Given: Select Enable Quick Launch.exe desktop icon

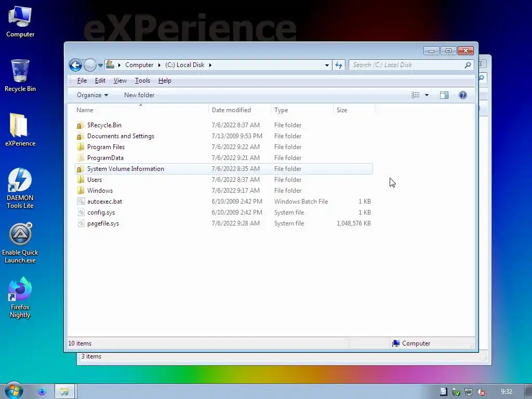Looking at the screenshot, I should tap(20, 243).
